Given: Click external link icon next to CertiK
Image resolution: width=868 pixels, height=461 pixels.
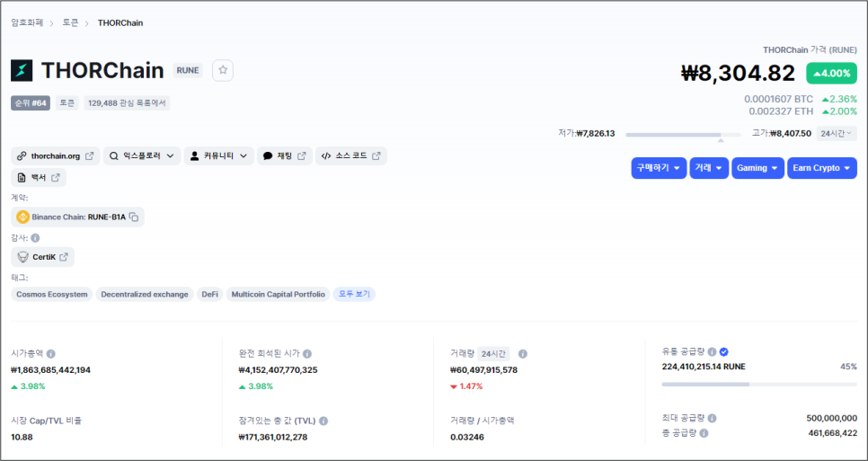Looking at the screenshot, I should [64, 257].
